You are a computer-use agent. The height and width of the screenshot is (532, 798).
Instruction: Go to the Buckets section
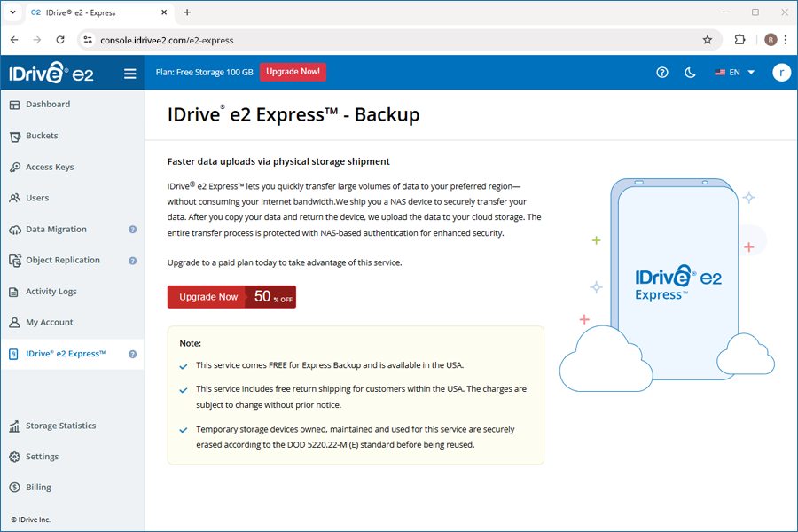point(73,136)
